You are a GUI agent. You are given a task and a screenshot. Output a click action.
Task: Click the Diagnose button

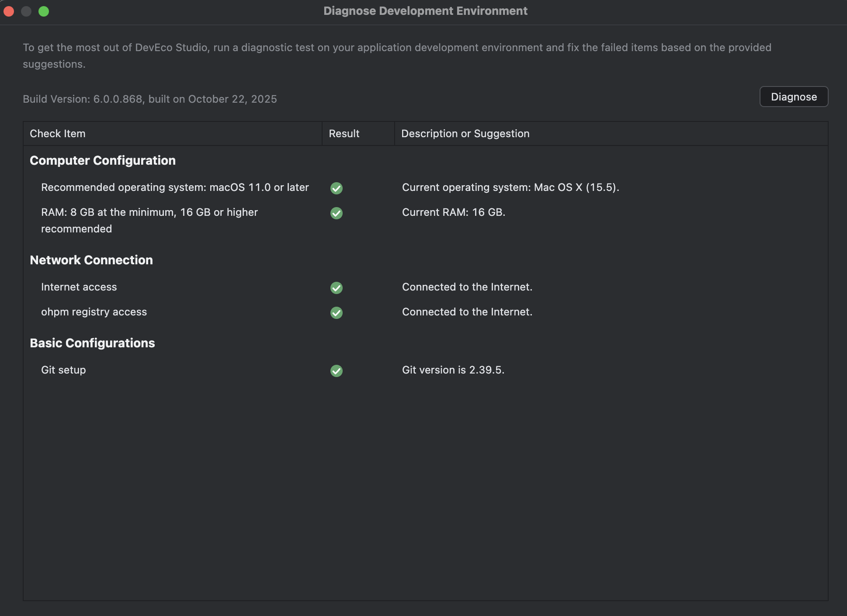coord(793,97)
